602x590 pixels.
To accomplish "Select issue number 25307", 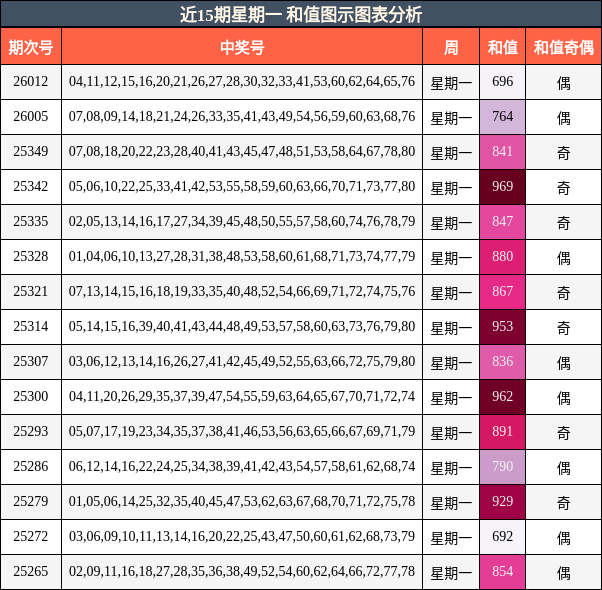I will [31, 361].
